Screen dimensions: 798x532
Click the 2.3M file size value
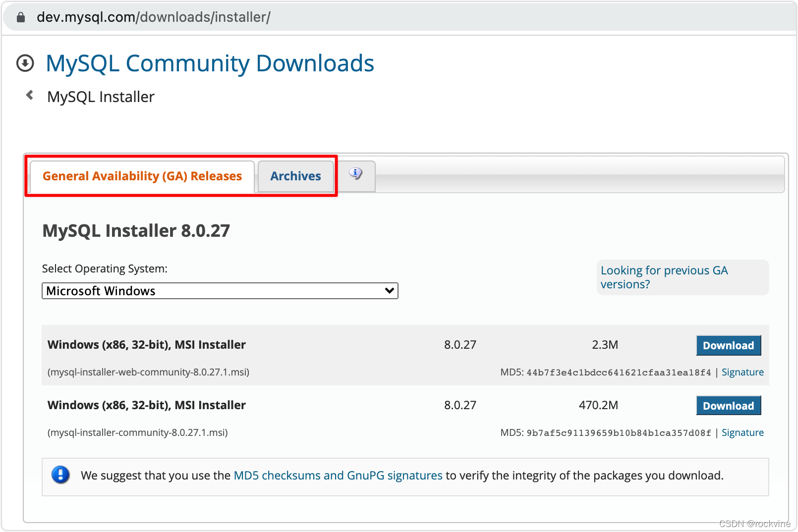[x=605, y=345]
